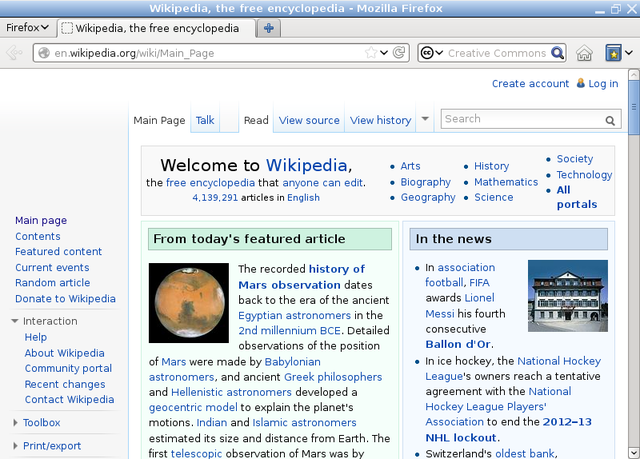The height and width of the screenshot is (459, 640).
Task: Collapse the Interaction sidebar section
Action: point(15,321)
